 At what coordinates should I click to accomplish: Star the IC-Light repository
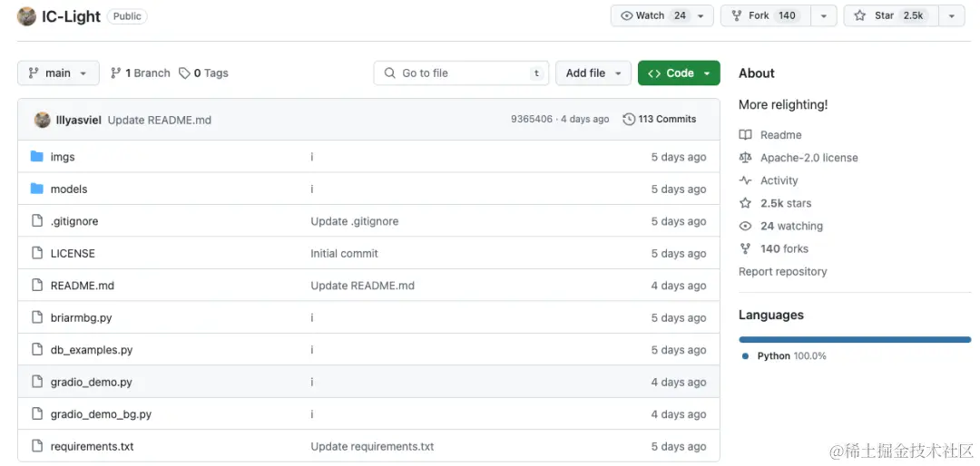(x=891, y=15)
